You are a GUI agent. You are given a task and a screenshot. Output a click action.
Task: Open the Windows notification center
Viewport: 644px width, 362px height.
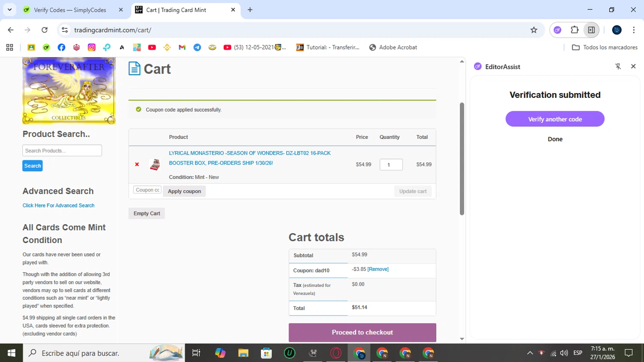[629, 353]
